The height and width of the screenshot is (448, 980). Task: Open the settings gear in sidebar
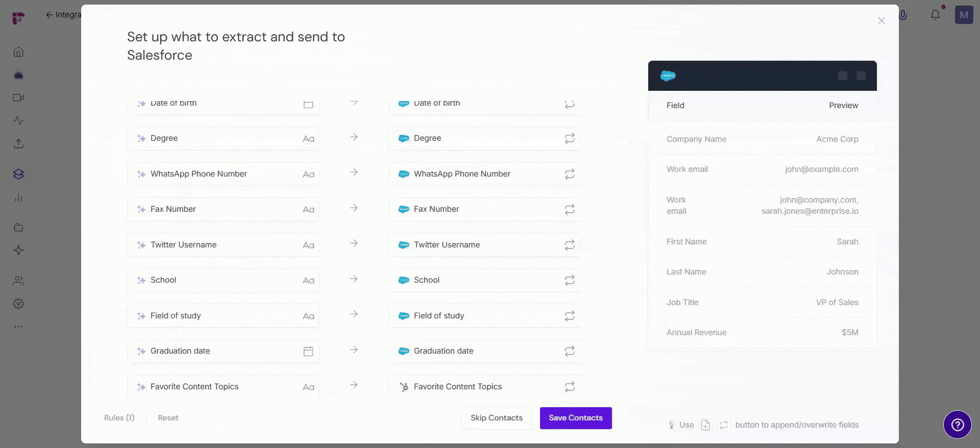tap(18, 304)
